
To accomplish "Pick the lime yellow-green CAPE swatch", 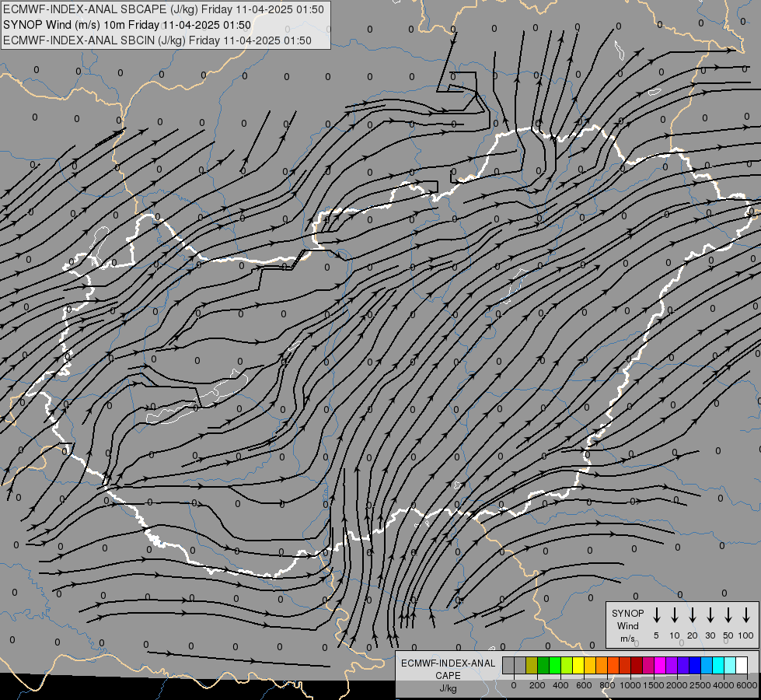I will coord(567,665).
